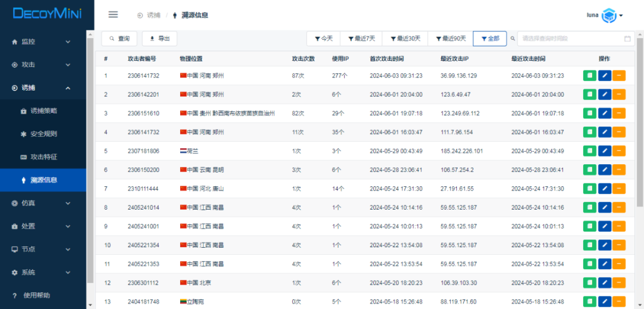Click the blue edit icon for attacker 2306142201
Image resolution: width=644 pixels, height=309 pixels.
point(605,95)
